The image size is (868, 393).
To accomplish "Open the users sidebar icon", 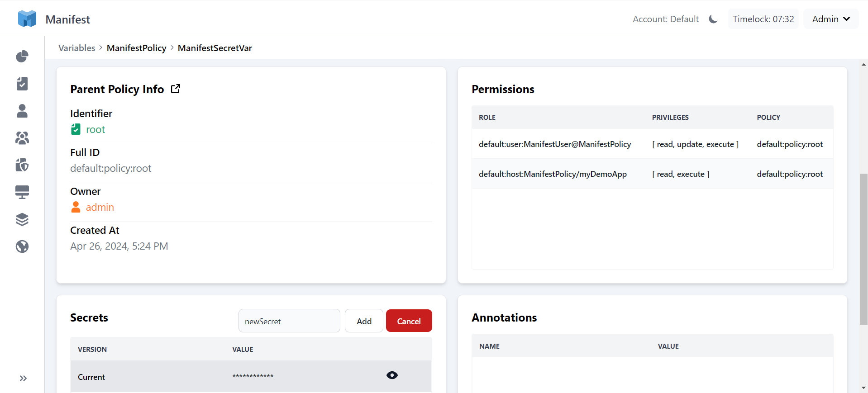I will [22, 111].
